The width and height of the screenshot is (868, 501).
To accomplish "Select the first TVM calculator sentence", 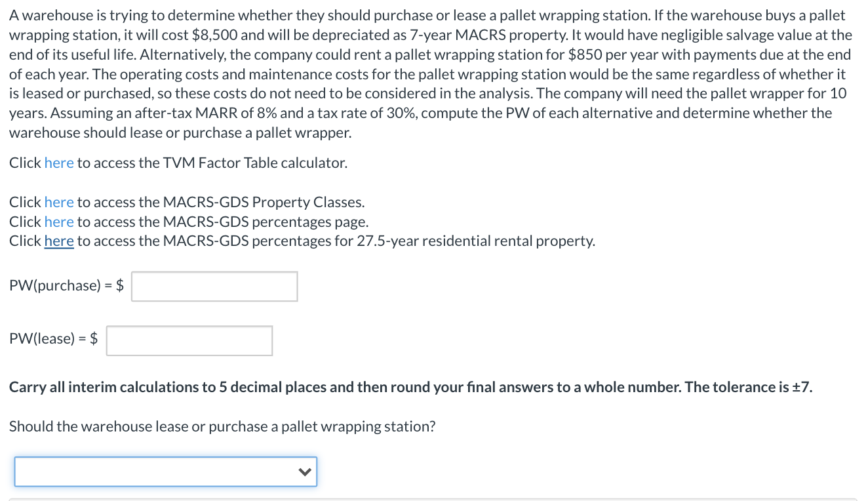I will tap(177, 163).
